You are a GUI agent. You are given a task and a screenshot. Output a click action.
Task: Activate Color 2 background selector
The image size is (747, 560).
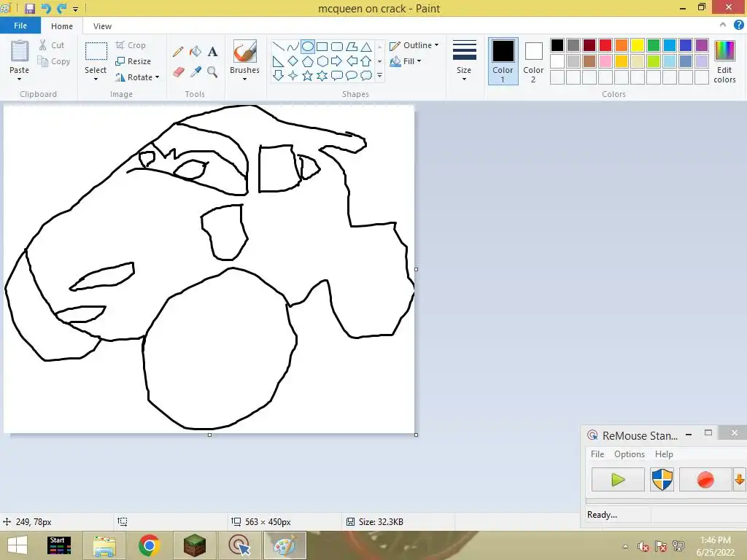[533, 61]
